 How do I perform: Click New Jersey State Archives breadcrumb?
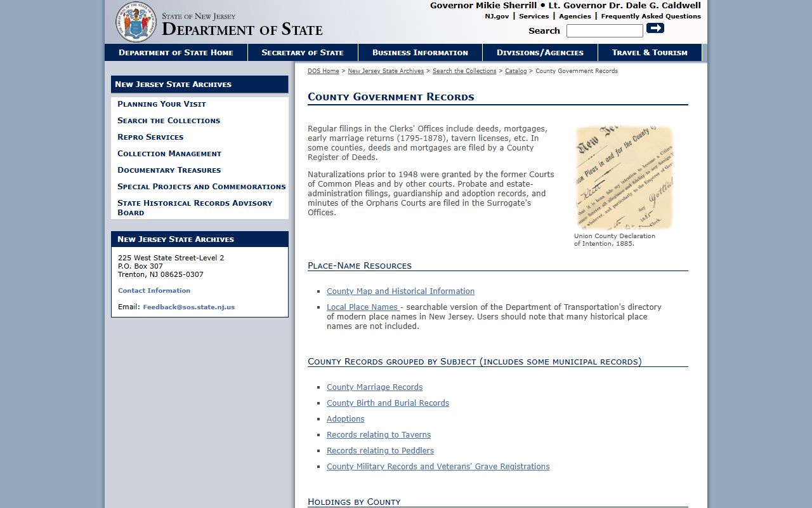[x=386, y=71]
